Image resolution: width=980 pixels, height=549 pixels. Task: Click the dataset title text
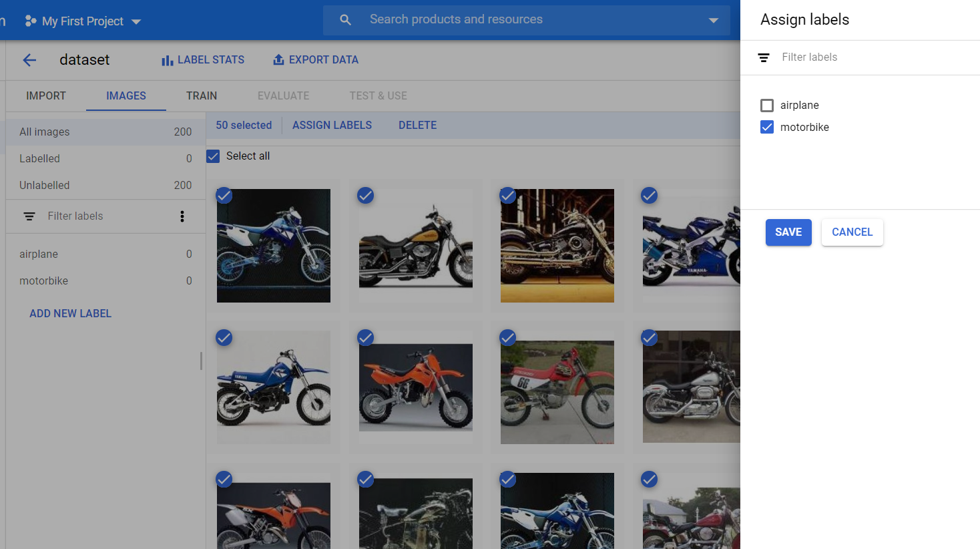coord(85,60)
